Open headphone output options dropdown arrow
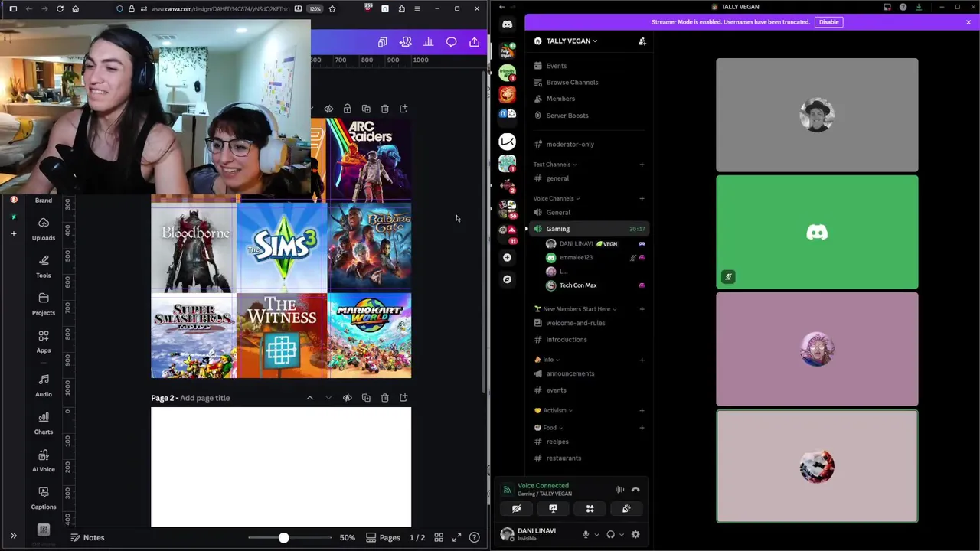980x551 pixels. [621, 535]
